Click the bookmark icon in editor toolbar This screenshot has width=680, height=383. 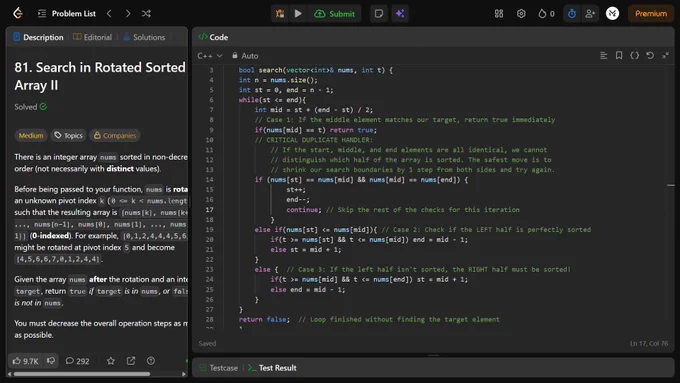619,56
